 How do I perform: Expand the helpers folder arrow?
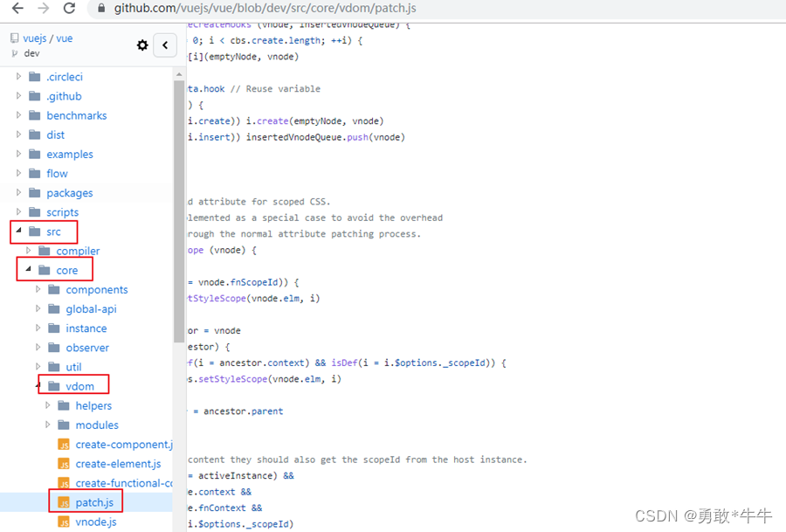click(48, 405)
